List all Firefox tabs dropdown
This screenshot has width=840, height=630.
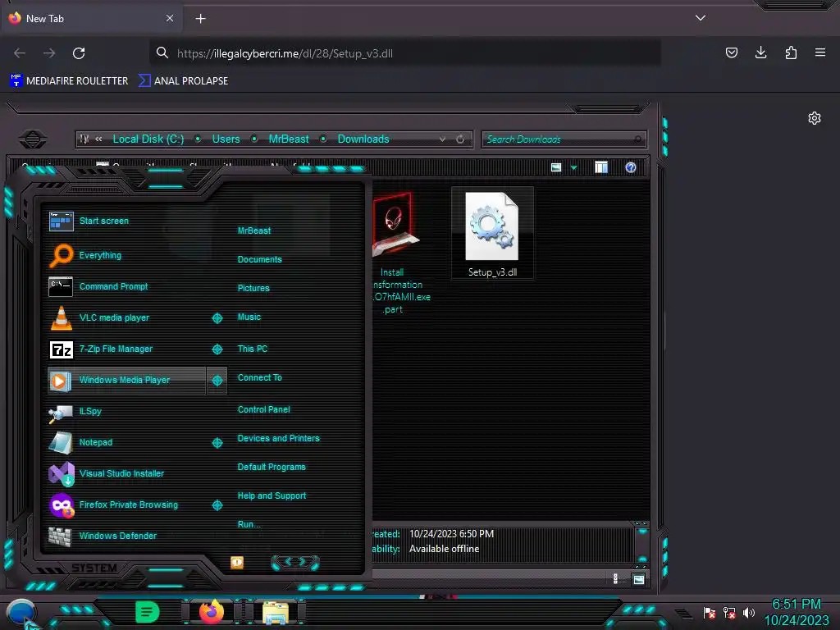tap(701, 18)
